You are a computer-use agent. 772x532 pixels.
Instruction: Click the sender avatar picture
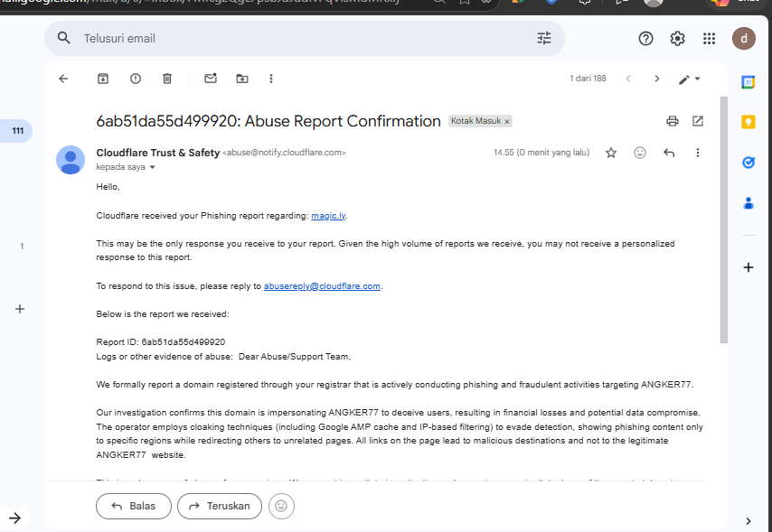pyautogui.click(x=71, y=160)
